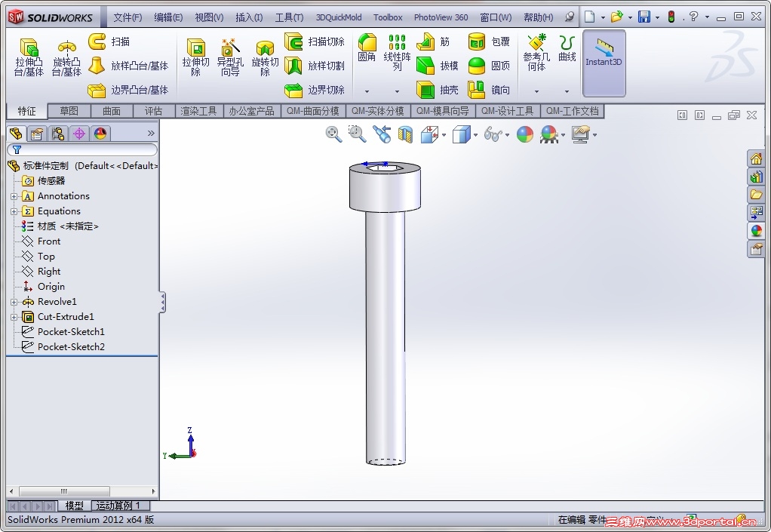Open SolidWorks Resources home icon
The image size is (771, 532).
(x=756, y=158)
